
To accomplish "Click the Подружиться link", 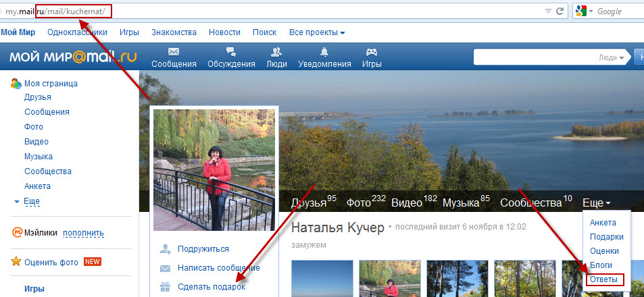I will [203, 249].
